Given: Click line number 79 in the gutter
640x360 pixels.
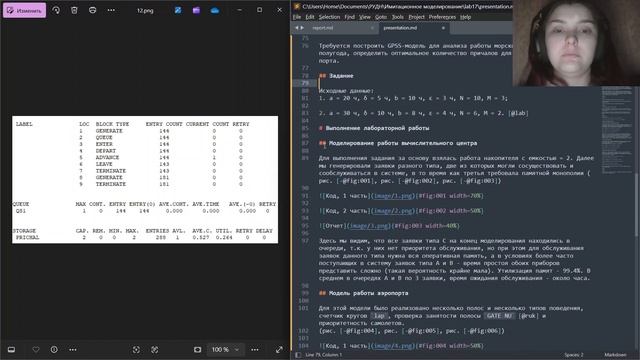Looking at the screenshot, I should [305, 83].
